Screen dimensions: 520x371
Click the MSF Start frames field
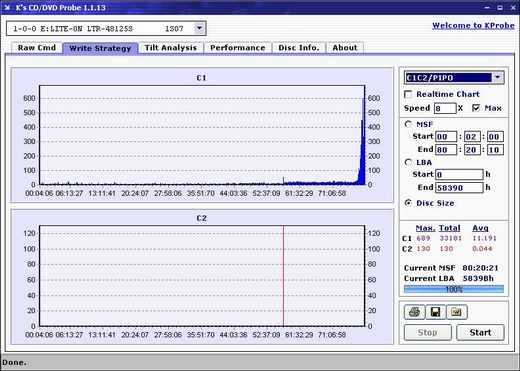(495, 137)
